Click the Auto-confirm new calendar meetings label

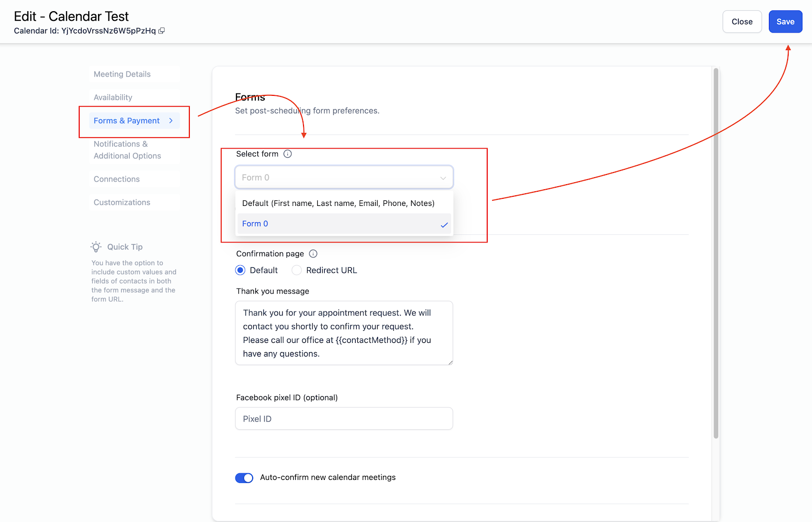pos(328,477)
